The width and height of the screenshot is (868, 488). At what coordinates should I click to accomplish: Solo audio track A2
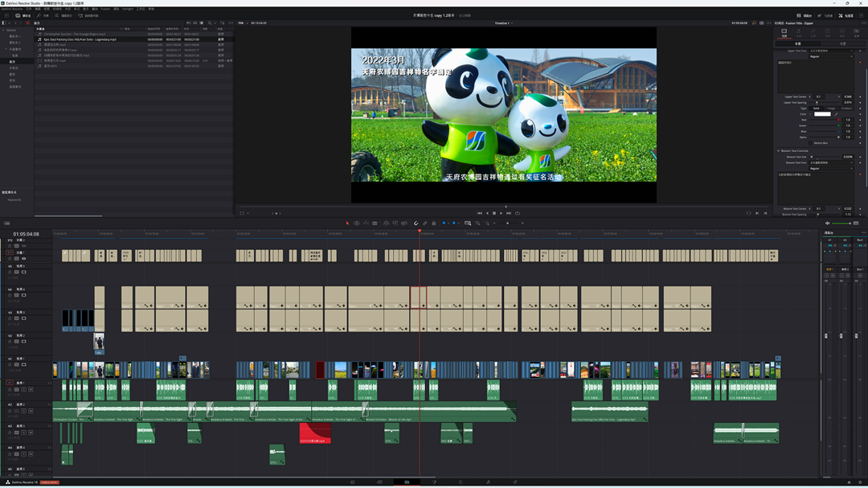pyautogui.click(x=24, y=411)
